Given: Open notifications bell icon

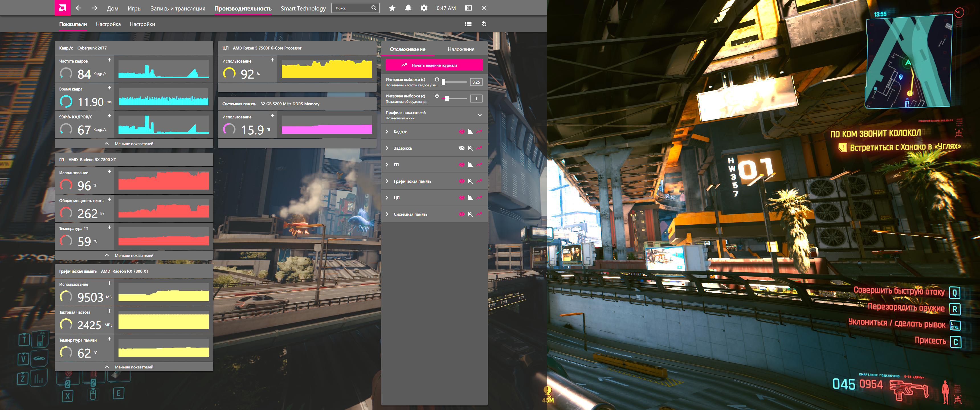Looking at the screenshot, I should coord(408,8).
